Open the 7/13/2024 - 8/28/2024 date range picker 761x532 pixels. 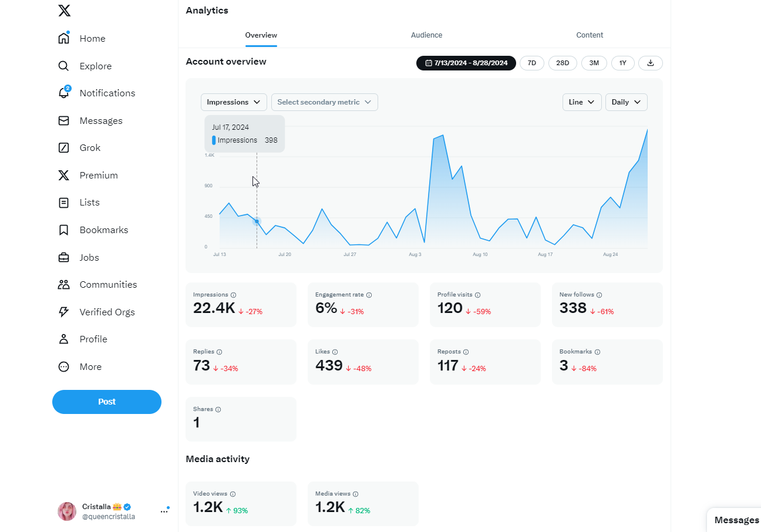coord(466,63)
